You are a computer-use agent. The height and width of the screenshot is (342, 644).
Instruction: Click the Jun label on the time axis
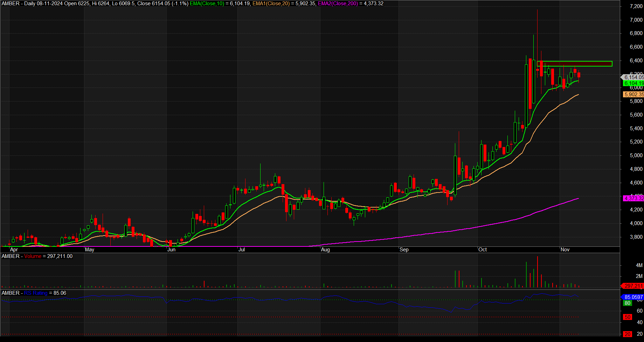tap(172, 250)
